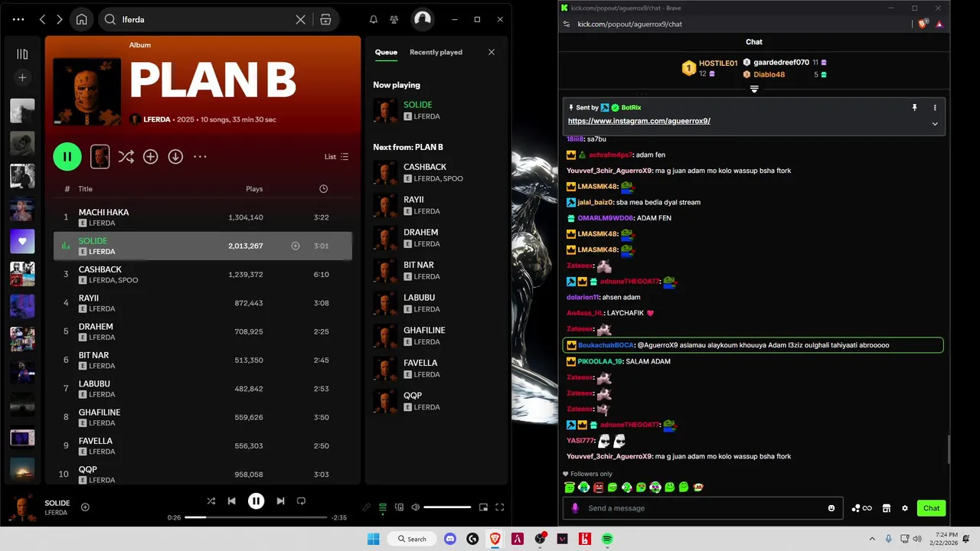The height and width of the screenshot is (551, 980).
Task: Mute the Spotify volume
Action: (x=415, y=507)
